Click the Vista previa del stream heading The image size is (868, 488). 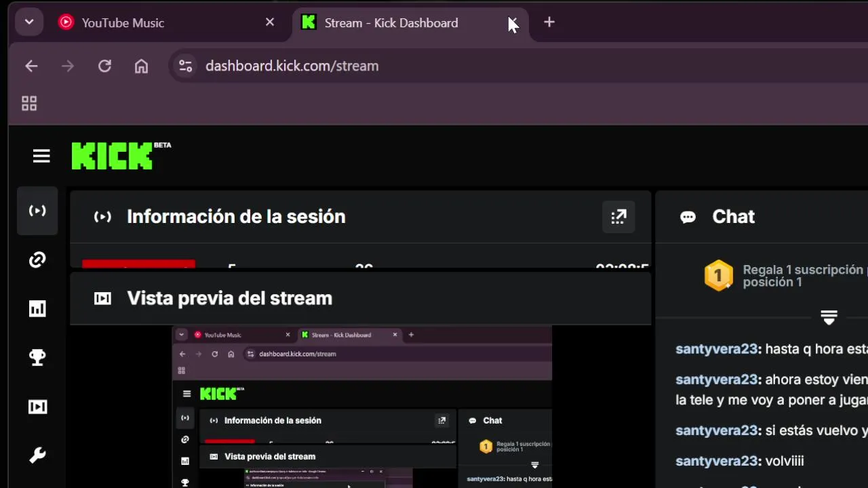(x=229, y=298)
